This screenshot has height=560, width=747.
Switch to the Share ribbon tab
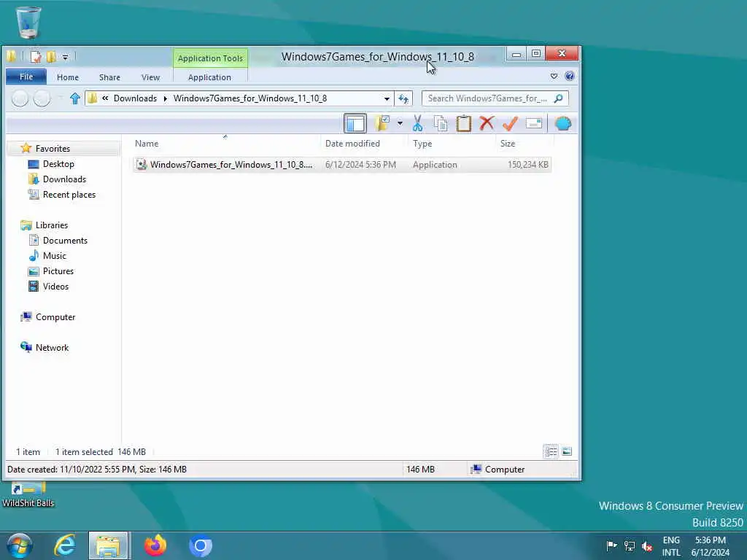(109, 77)
